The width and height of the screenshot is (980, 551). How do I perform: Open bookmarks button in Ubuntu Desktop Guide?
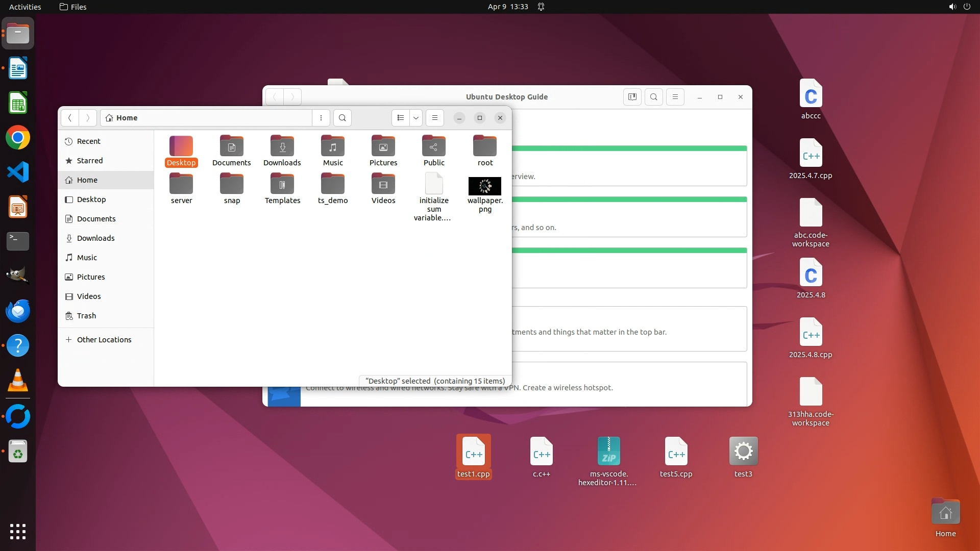[x=632, y=97]
